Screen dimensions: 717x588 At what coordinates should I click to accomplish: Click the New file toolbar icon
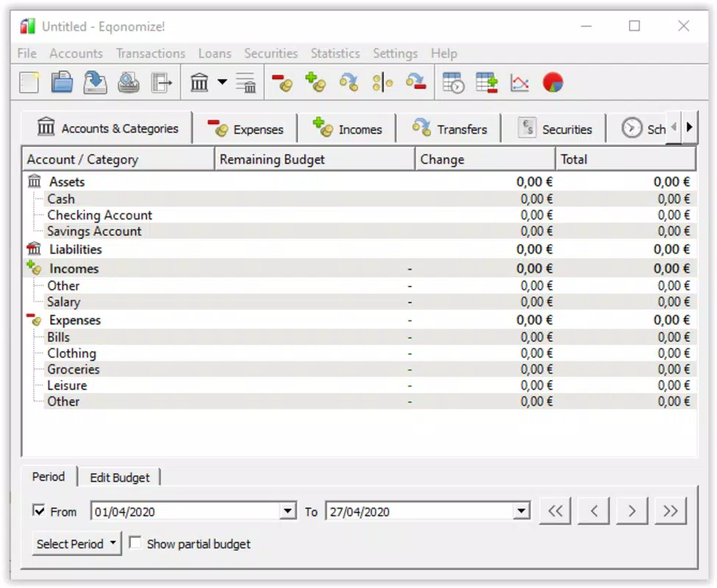pyautogui.click(x=29, y=83)
